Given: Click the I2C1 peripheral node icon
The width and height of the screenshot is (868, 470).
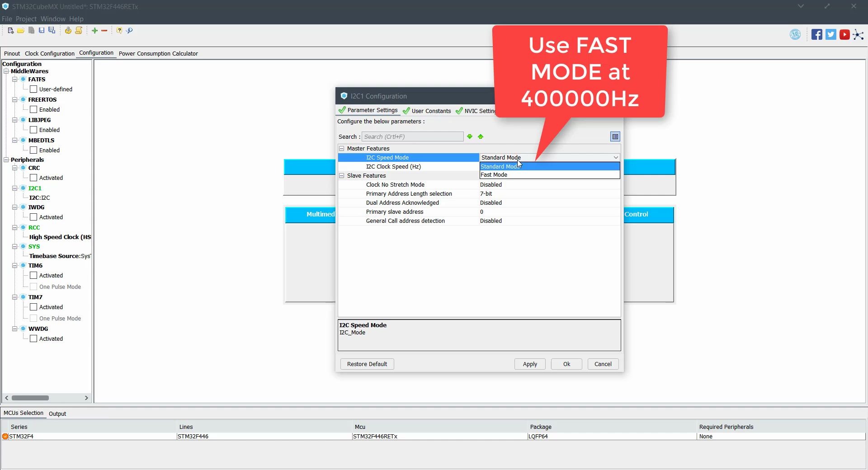Looking at the screenshot, I should pos(23,188).
